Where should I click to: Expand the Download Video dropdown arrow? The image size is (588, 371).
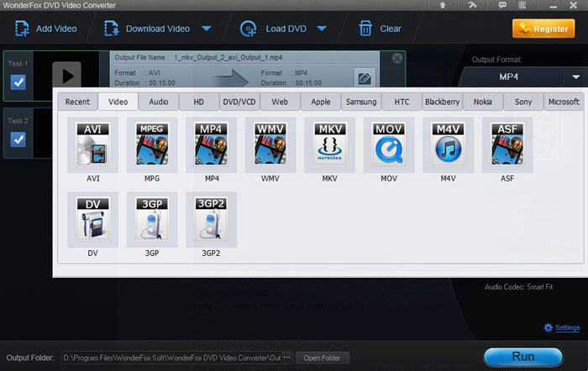(207, 29)
